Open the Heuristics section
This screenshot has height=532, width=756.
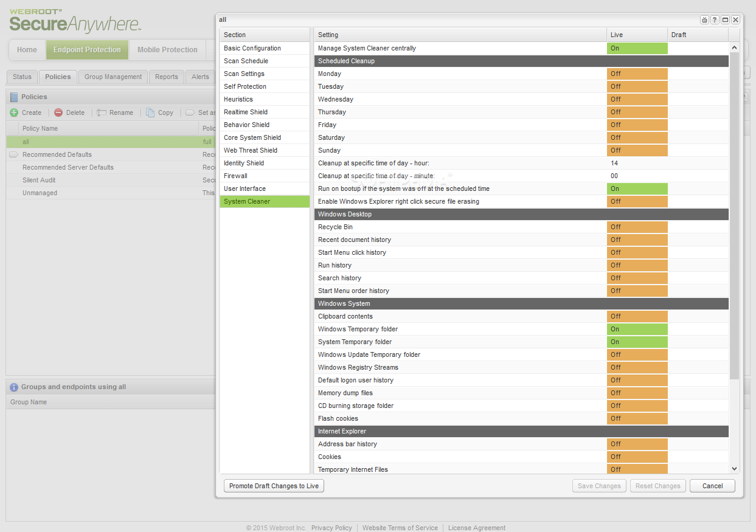pos(265,99)
